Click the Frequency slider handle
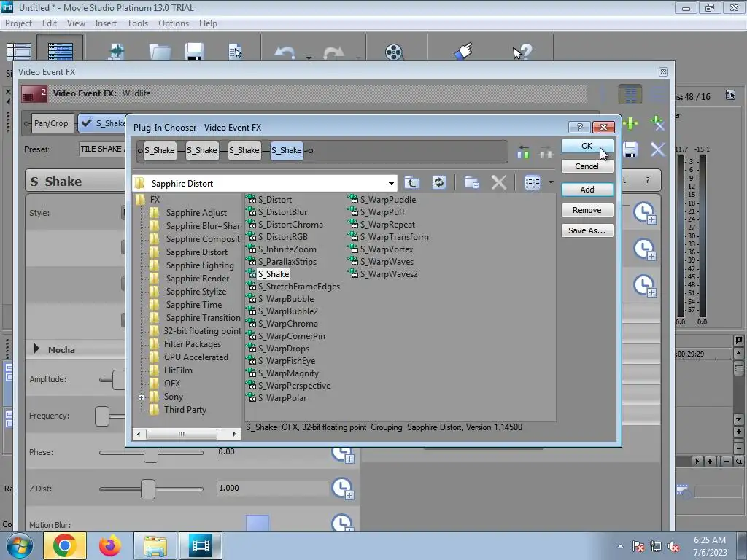Viewport: 747px width, 560px height. 102,416
